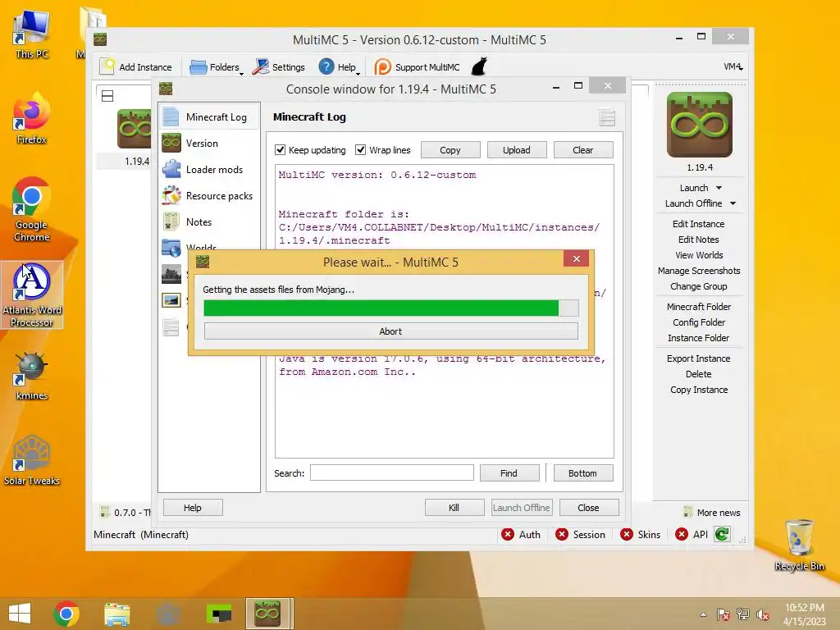Screen dimensions: 840x630
Task: Click Support MultiMC Patreon button
Action: tap(417, 67)
